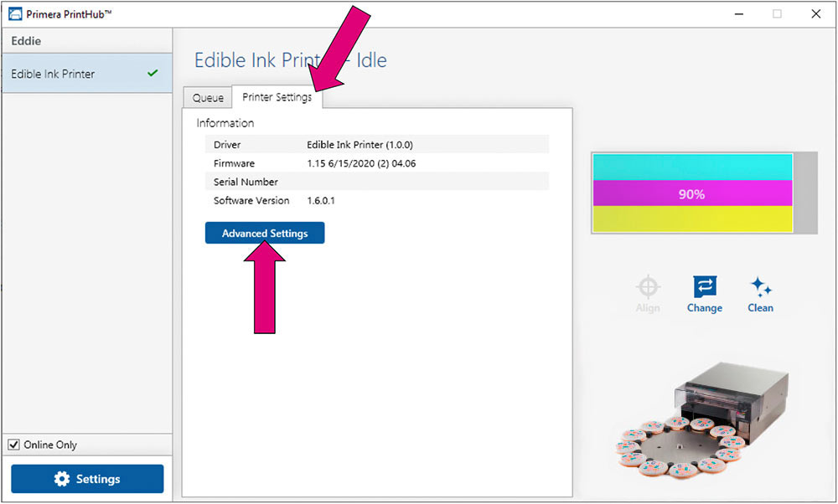Viewport: 838px width, 504px height.
Task: Click the Align printhead icon
Action: (x=648, y=287)
